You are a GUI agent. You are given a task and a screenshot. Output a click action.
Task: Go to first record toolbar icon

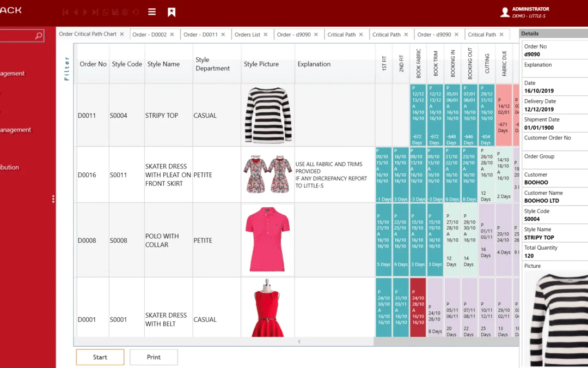click(x=65, y=13)
